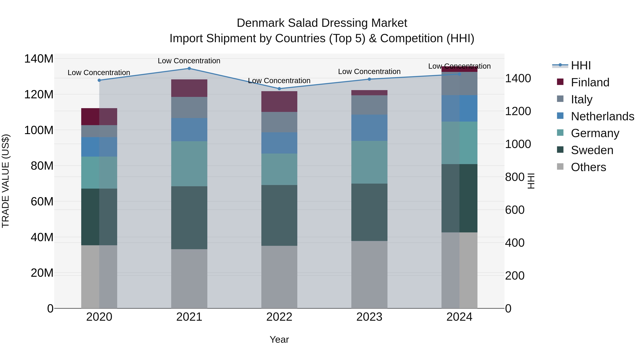Click the 2022 HHI data point marker
The height and width of the screenshot is (362, 644).
[x=279, y=89]
